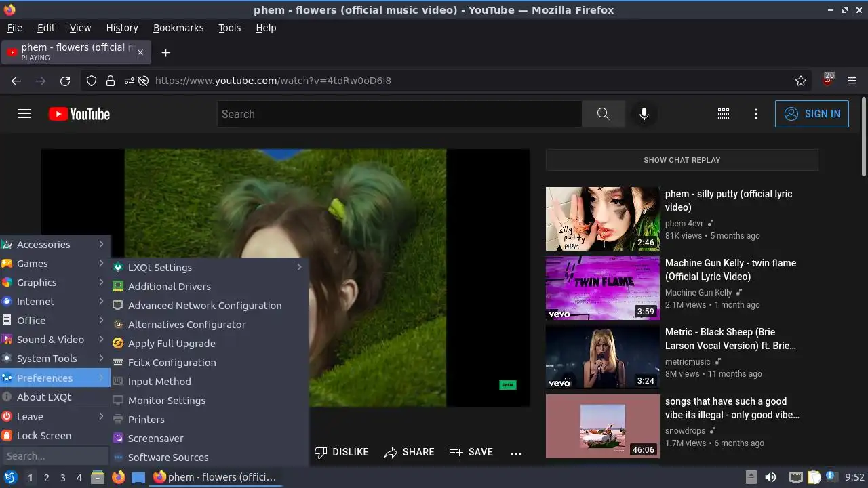Expand Accessories submenu

(x=55, y=245)
